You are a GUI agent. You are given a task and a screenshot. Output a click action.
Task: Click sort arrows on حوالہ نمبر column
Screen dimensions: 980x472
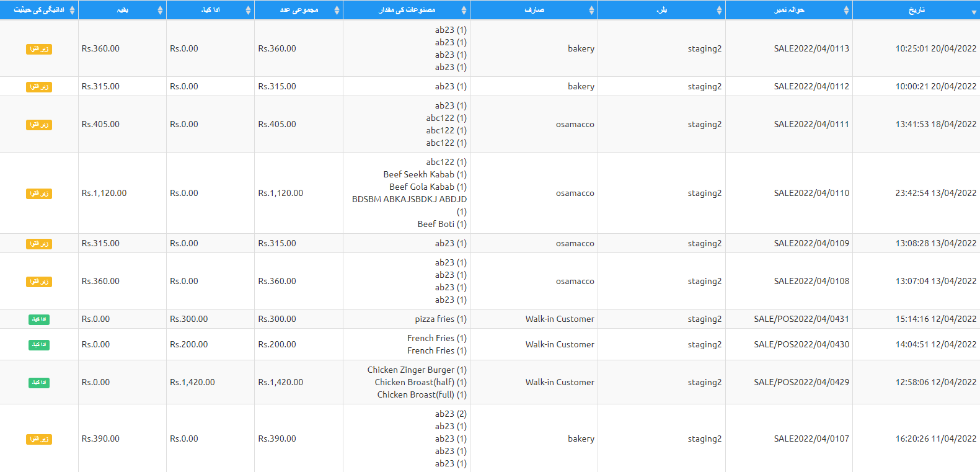[x=846, y=10]
